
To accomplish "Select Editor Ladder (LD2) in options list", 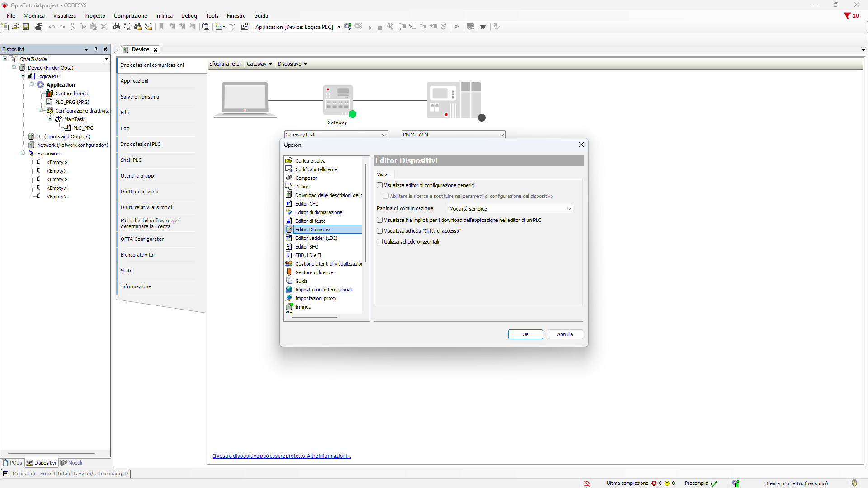I will coord(316,238).
